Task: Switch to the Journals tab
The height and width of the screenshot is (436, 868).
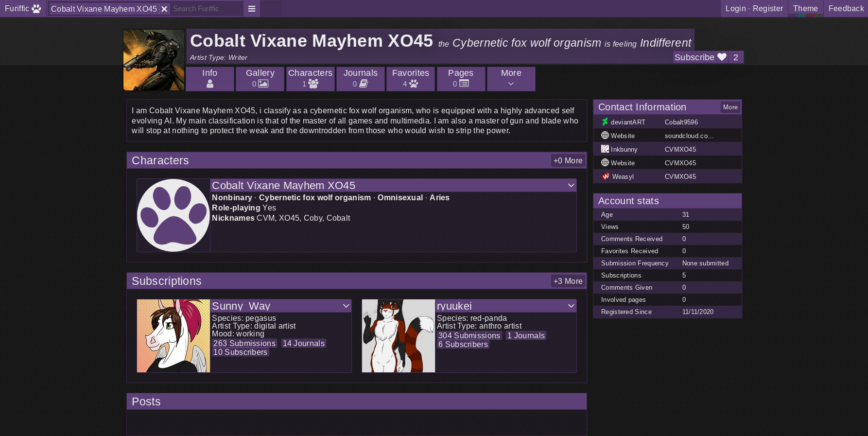Action: point(360,78)
